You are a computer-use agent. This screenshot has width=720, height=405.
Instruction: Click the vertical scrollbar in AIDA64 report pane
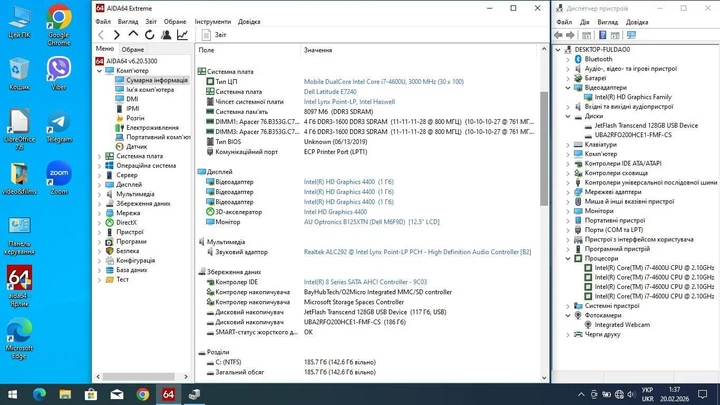(544, 148)
